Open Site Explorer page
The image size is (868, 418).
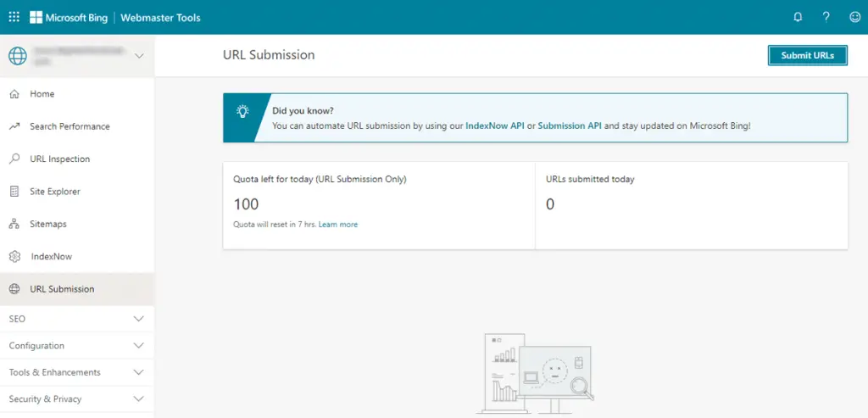pos(77,192)
